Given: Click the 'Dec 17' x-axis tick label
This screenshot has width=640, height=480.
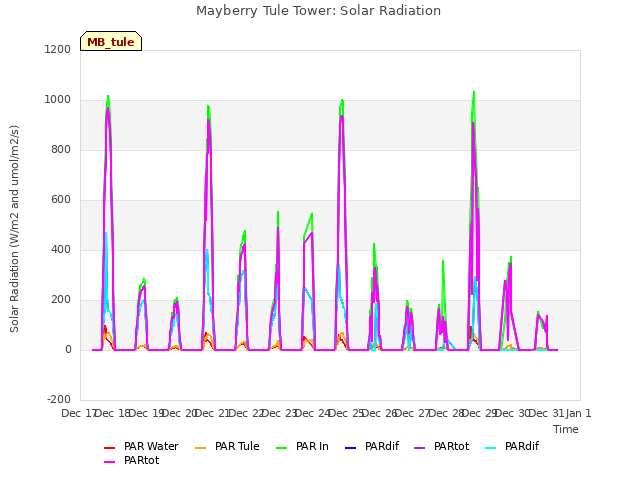Looking at the screenshot, I should tap(79, 413).
